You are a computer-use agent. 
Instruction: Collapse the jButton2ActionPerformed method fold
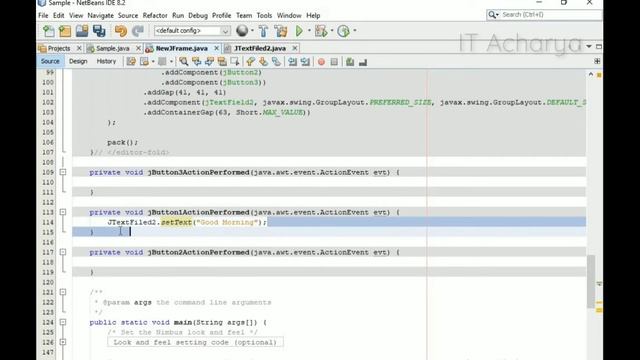click(63, 252)
